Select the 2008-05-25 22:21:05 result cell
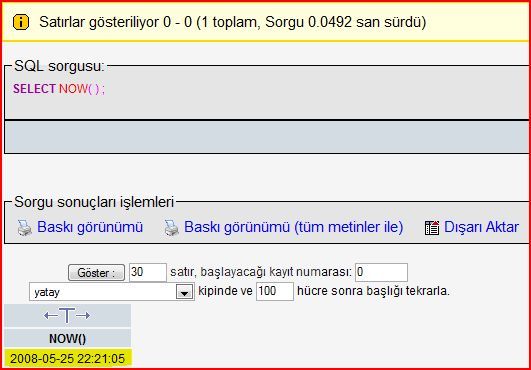 68,358
